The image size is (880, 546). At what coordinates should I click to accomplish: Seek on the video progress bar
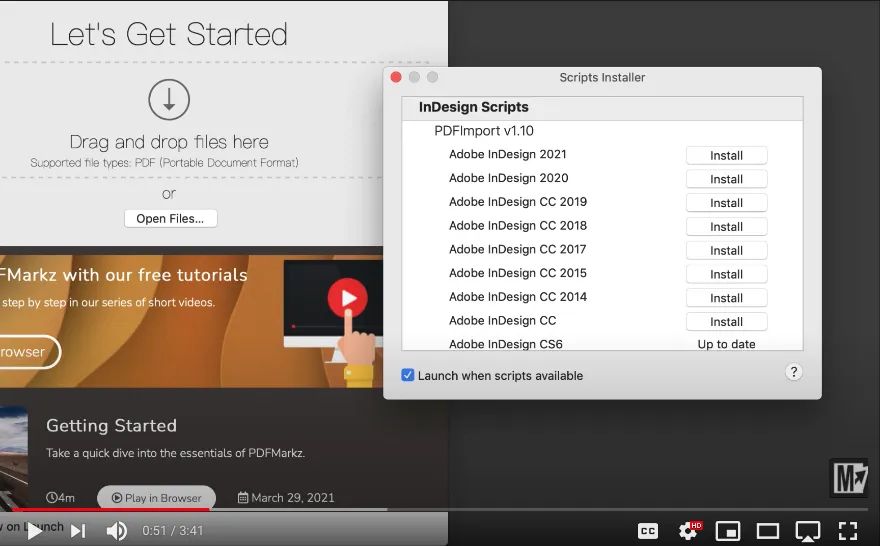(x=440, y=510)
